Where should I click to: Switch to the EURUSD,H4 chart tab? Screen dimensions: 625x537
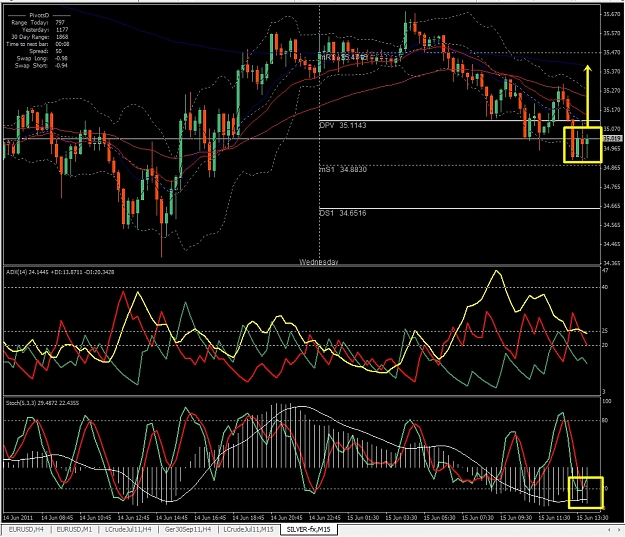pos(26,529)
